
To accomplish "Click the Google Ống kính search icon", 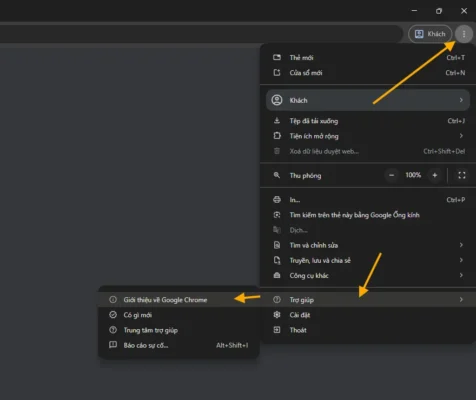I will [277, 215].
